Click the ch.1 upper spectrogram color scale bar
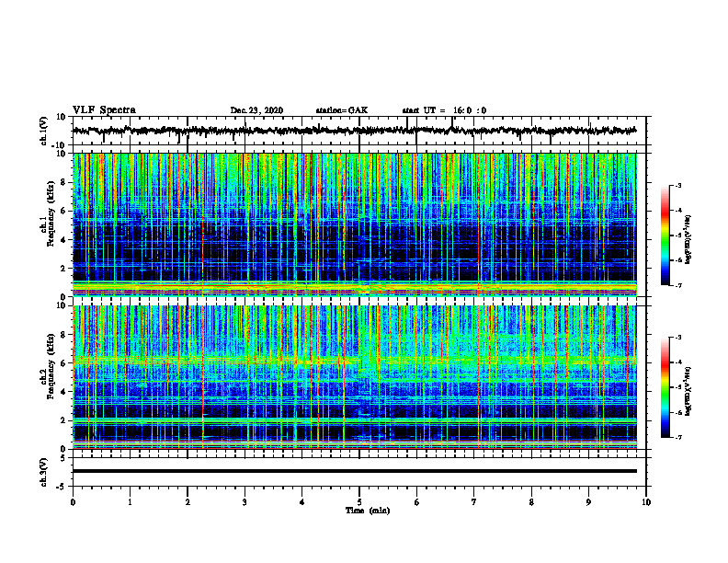This screenshot has height=563, width=728. pyautogui.click(x=665, y=236)
